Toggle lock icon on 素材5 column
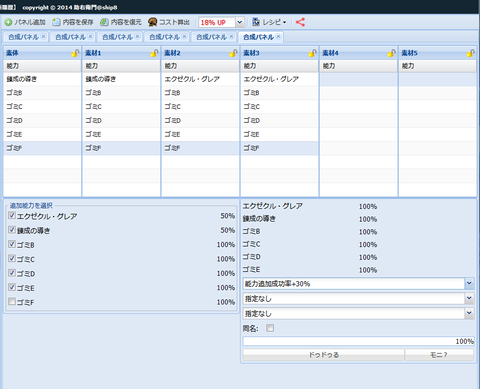 tap(470, 53)
